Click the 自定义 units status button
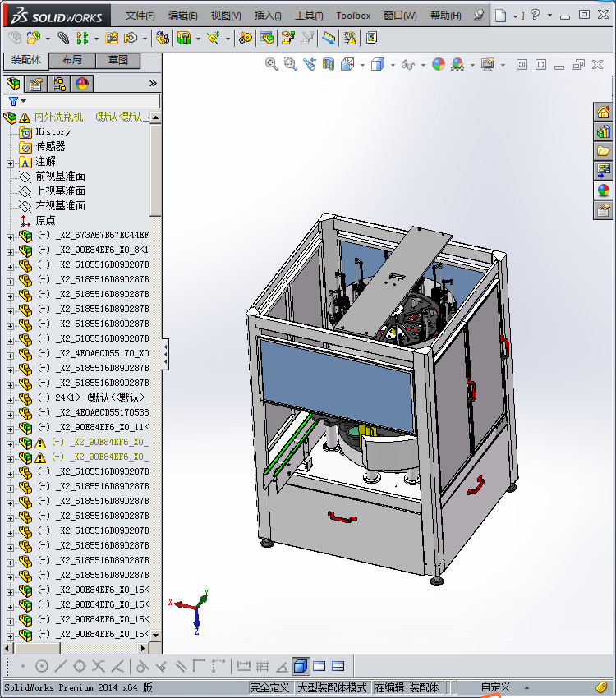 [x=495, y=687]
